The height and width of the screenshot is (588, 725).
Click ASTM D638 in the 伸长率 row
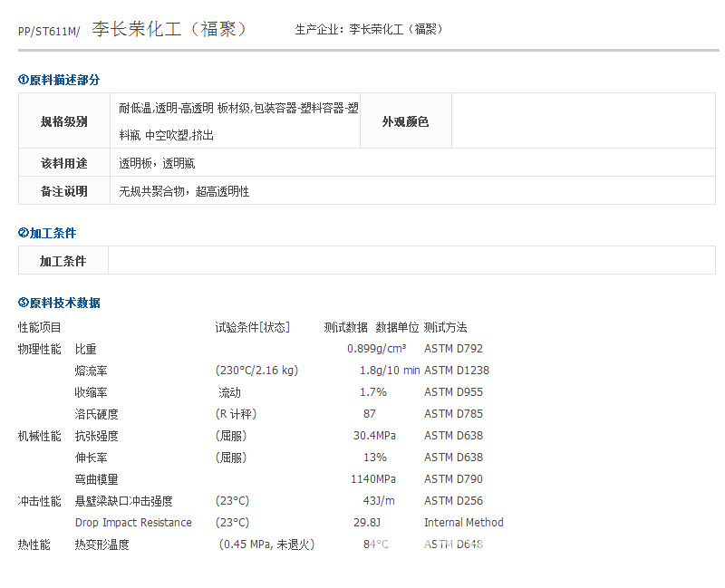click(454, 458)
